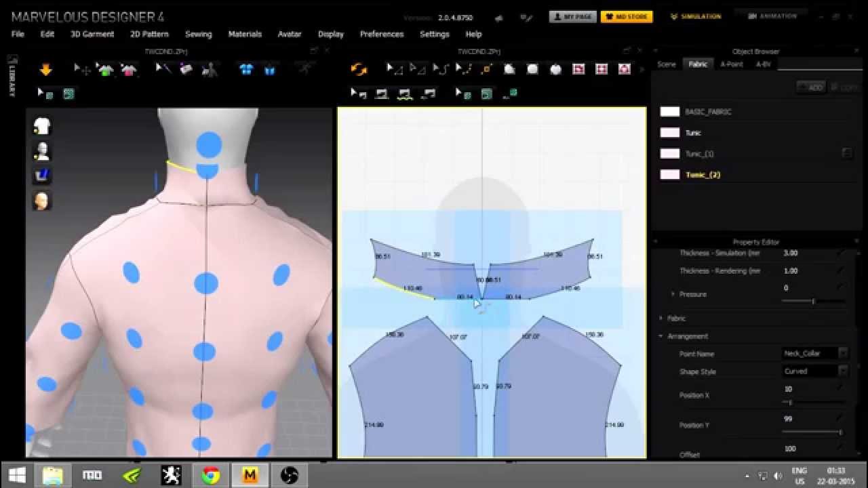Open the Preferences menu

pyautogui.click(x=382, y=34)
